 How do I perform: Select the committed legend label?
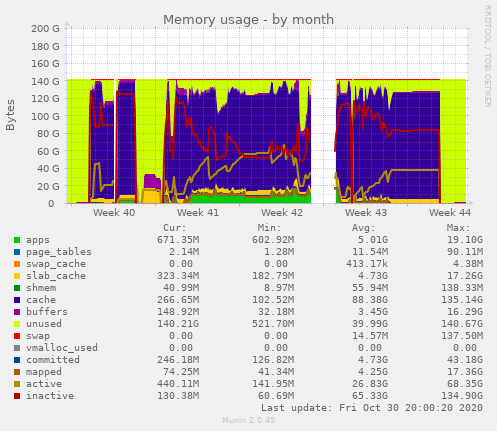click(x=53, y=360)
